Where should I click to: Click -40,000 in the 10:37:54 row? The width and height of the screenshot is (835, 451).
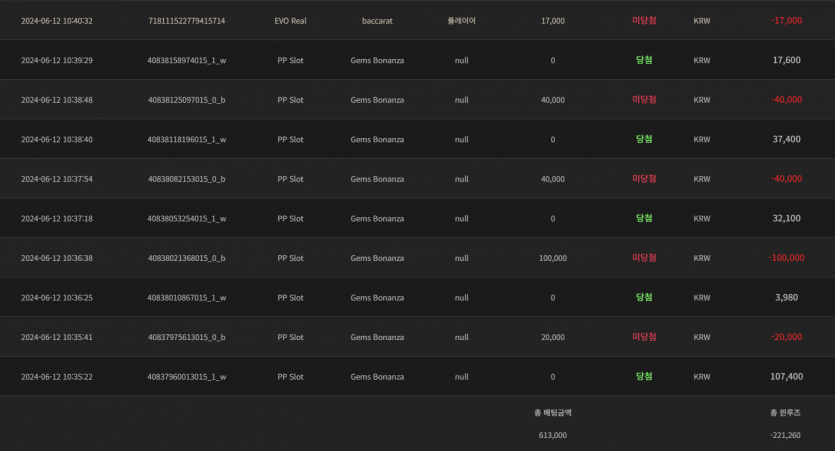pos(786,178)
